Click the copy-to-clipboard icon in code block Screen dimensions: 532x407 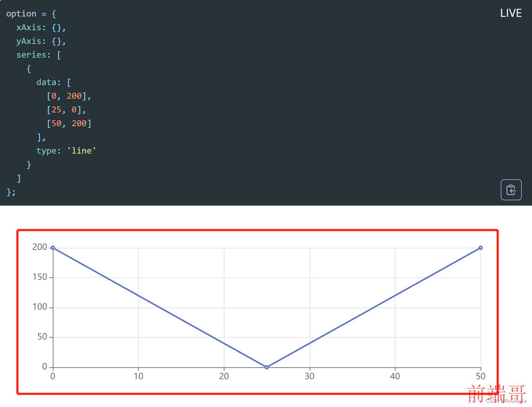[511, 190]
